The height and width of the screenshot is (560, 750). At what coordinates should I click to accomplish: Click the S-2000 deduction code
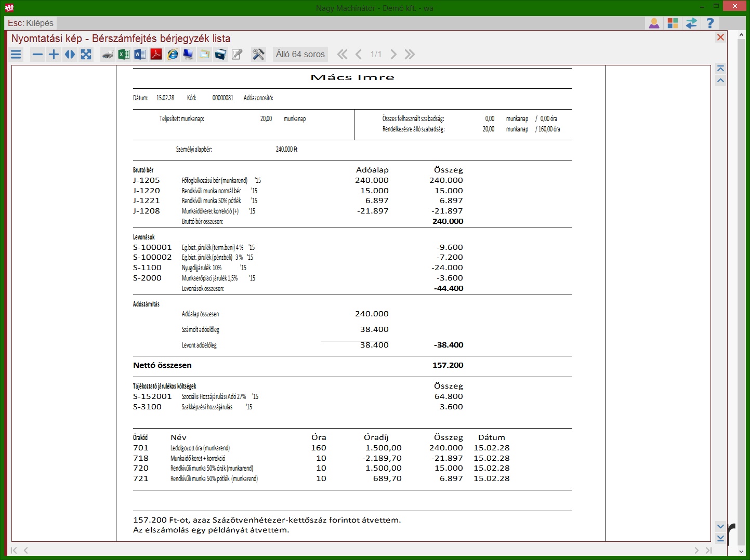pos(147,278)
